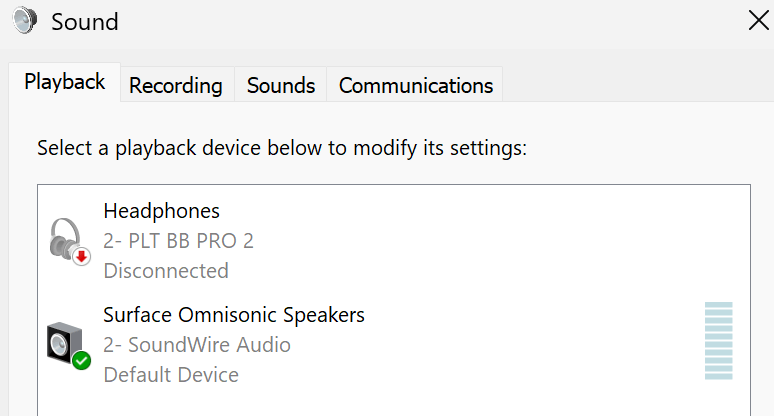Click the red disconnected arrow badge
Viewport: 774px width, 416px height.
(x=82, y=256)
